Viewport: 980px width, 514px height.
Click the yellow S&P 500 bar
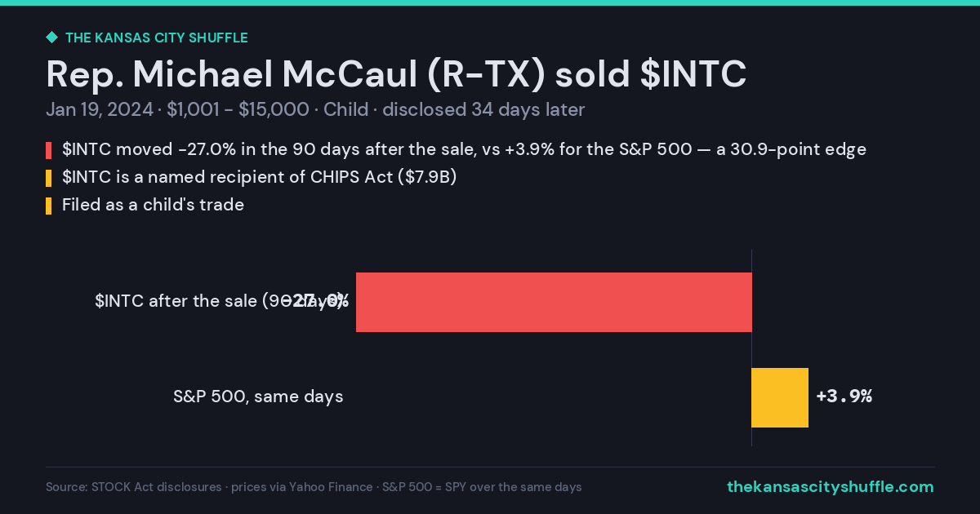tap(780, 397)
